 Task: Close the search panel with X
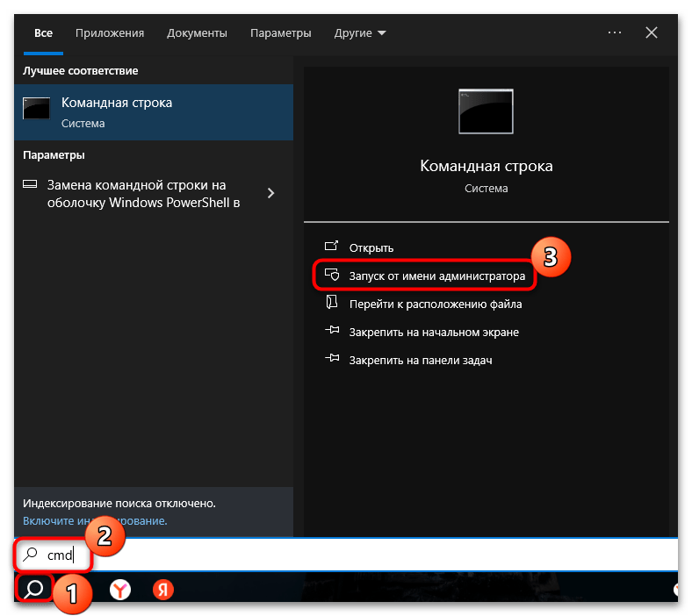(x=652, y=32)
